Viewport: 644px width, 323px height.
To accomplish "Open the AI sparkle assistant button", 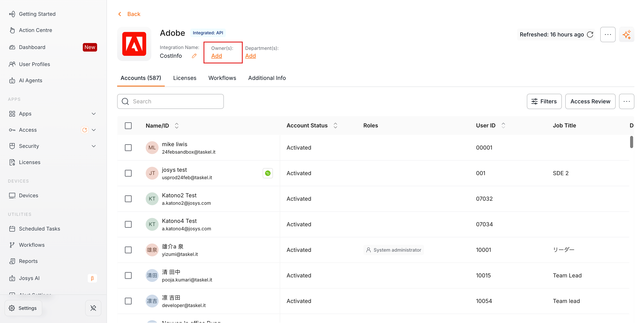I will pyautogui.click(x=627, y=34).
